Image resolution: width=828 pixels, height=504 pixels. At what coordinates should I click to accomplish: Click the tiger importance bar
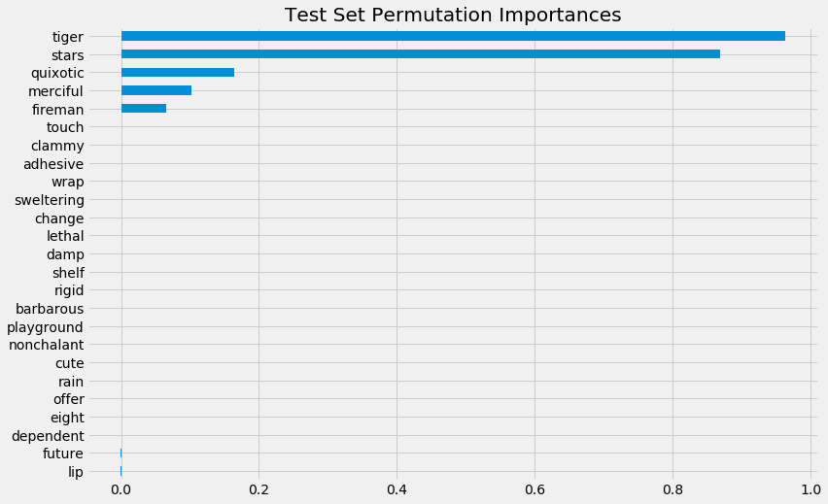(453, 36)
